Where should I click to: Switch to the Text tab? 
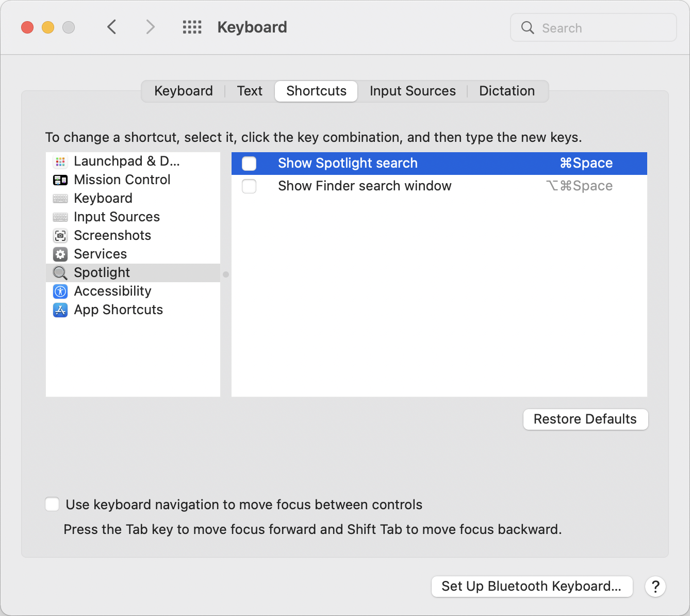coord(250,91)
